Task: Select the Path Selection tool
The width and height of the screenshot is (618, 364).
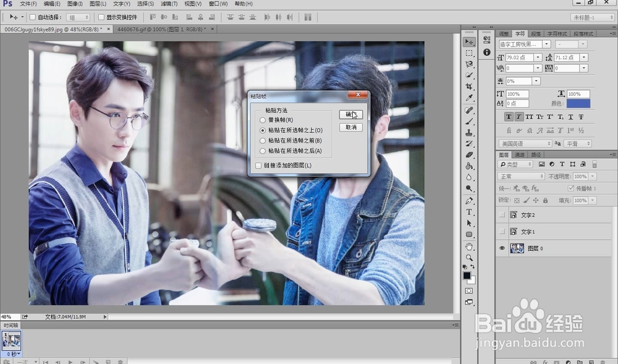Action: (x=468, y=223)
